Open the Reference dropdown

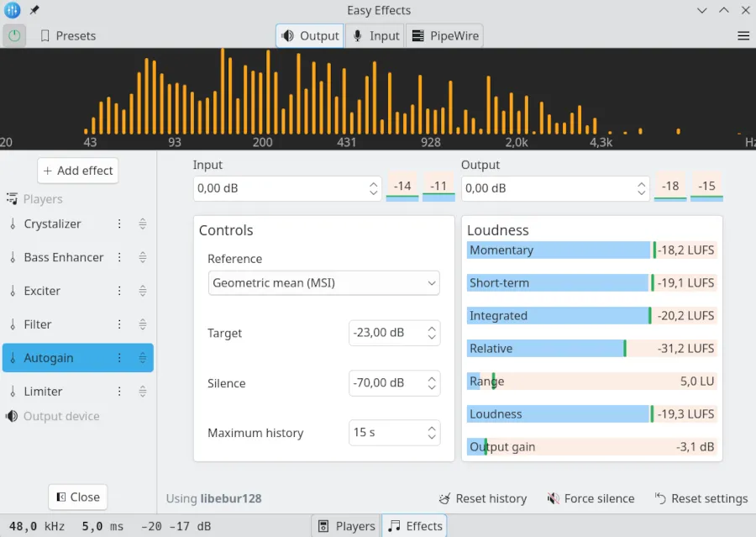click(x=323, y=283)
